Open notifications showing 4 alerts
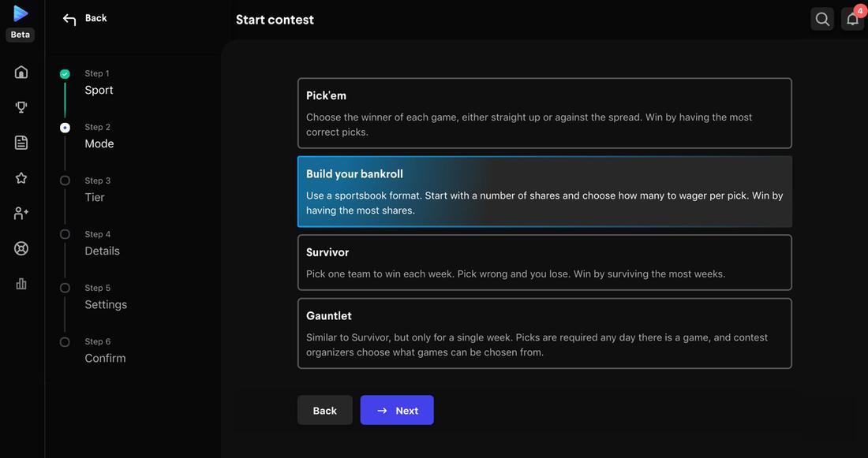The width and height of the screenshot is (868, 458). point(851,17)
